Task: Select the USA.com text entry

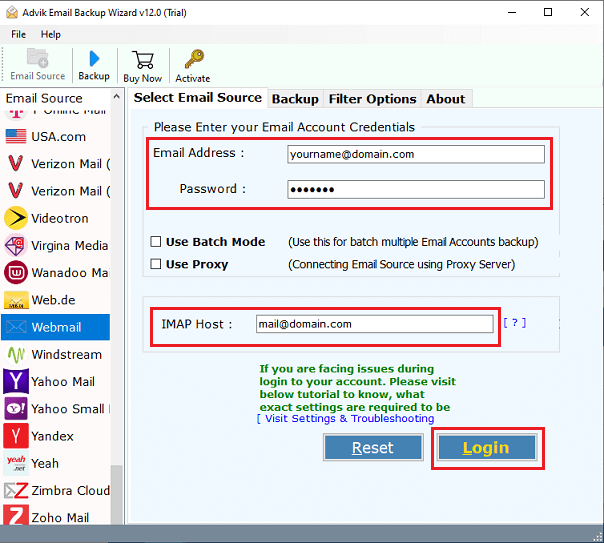Action: (x=59, y=137)
